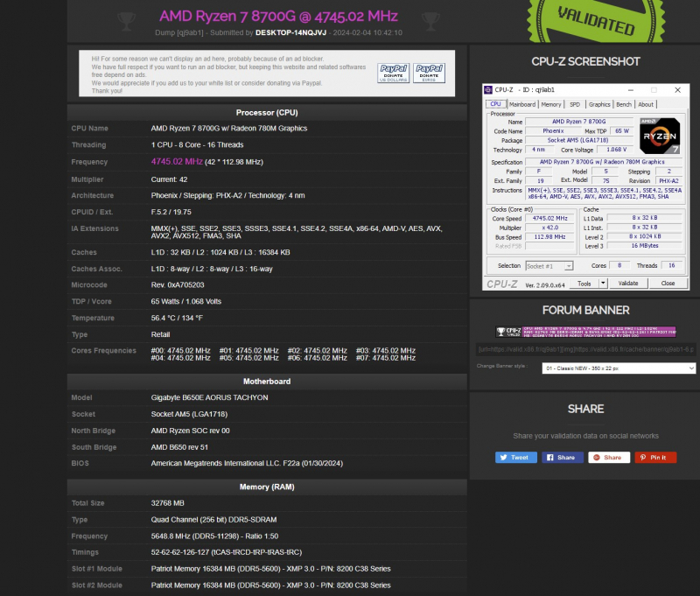
Task: Click the Google Plus Share button
Action: pyautogui.click(x=608, y=457)
